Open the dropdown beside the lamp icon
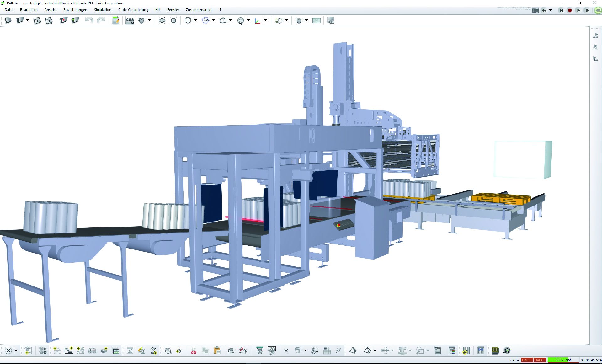The height and width of the screenshot is (364, 602). point(286,20)
